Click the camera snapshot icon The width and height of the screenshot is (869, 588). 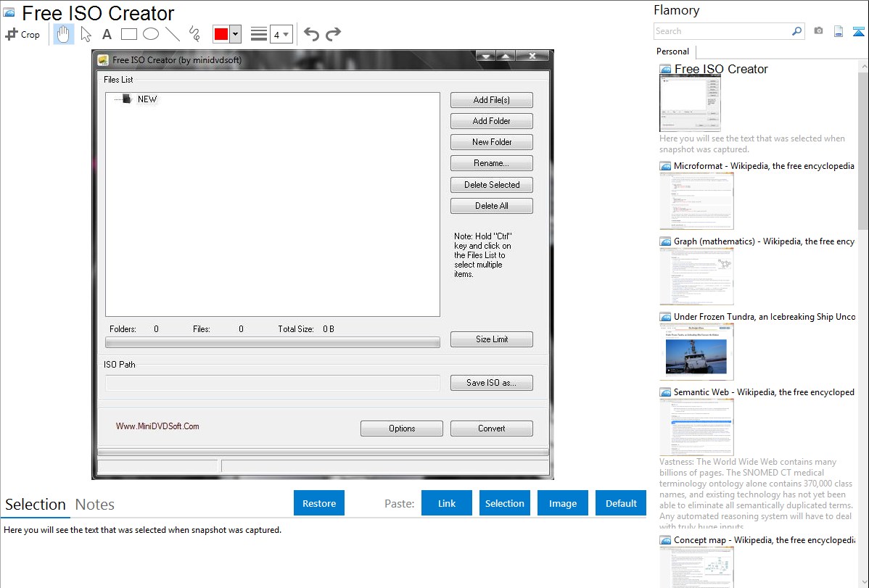click(x=818, y=31)
